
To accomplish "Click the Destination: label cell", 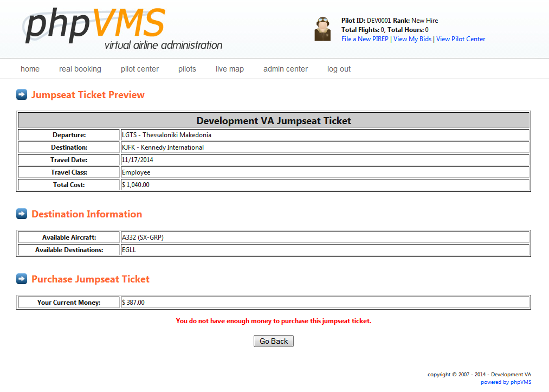I will 69,147.
